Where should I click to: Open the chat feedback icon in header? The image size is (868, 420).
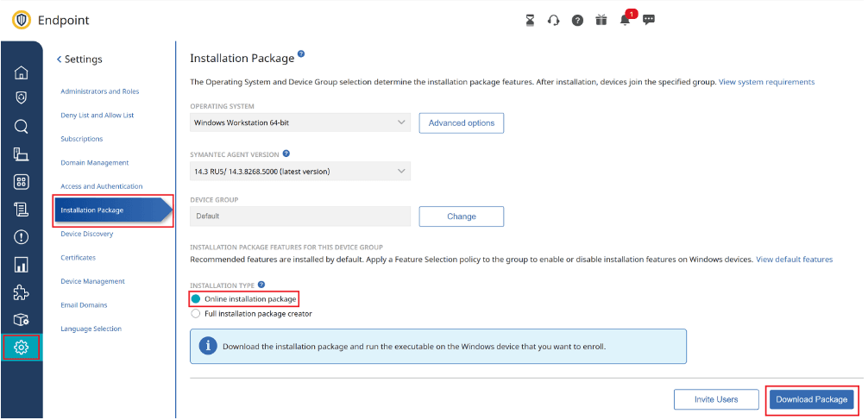tap(649, 20)
